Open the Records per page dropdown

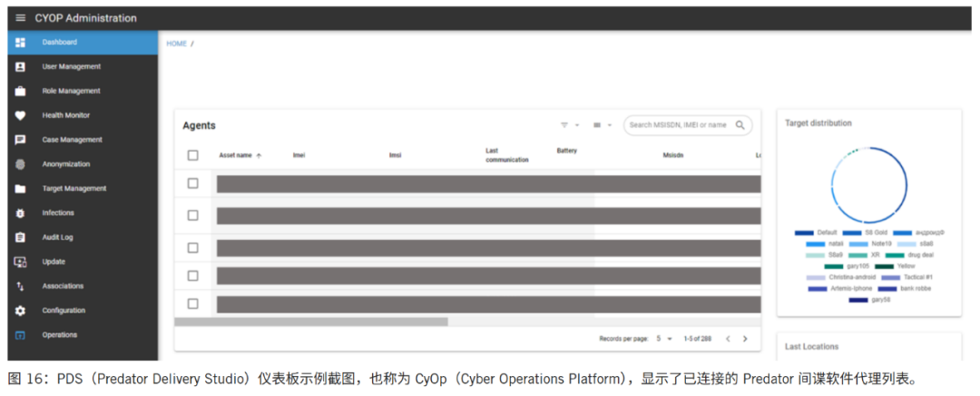664,339
